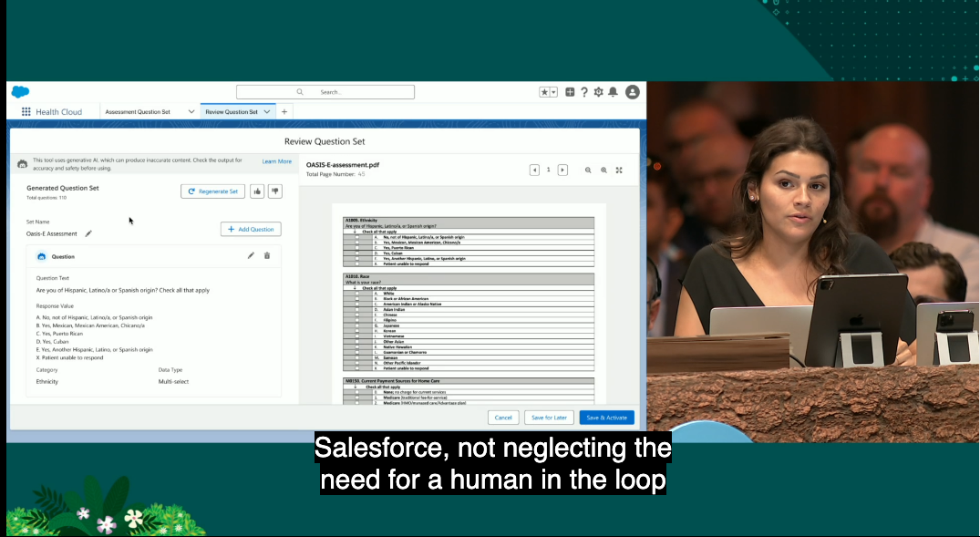Click the Multi-select data type value
This screenshot has height=537, width=980.
pos(173,381)
